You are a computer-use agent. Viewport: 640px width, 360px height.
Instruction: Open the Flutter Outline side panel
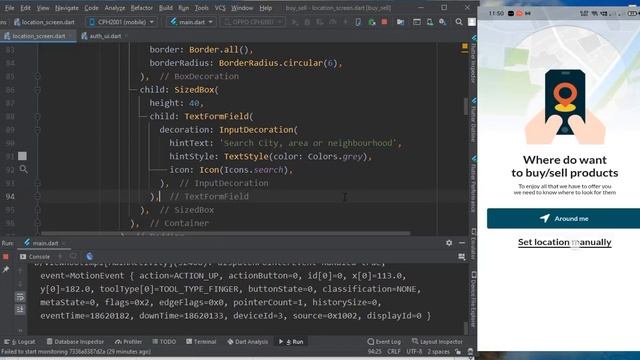point(473,120)
